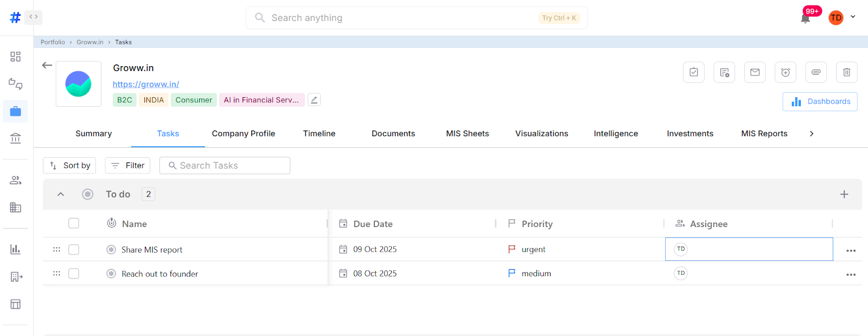
Task: Click the add reminder alarm icon
Action: pyautogui.click(x=785, y=72)
